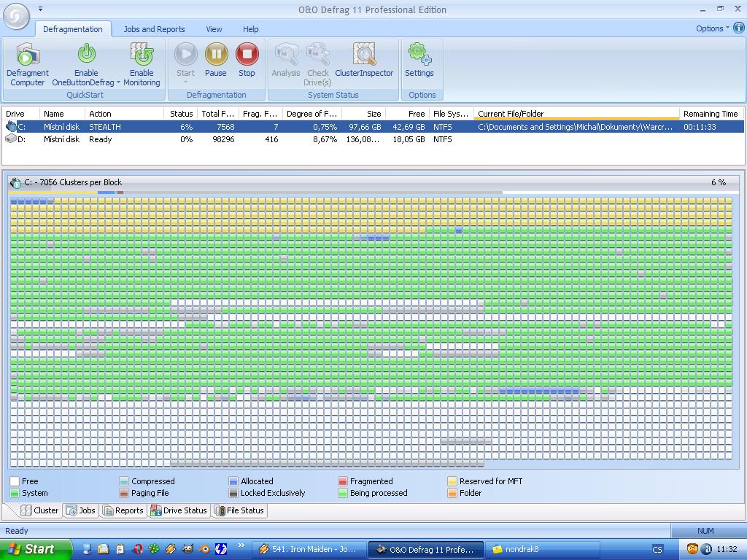Image resolution: width=747 pixels, height=560 pixels.
Task: Open the Settings gear icon
Action: (x=419, y=54)
